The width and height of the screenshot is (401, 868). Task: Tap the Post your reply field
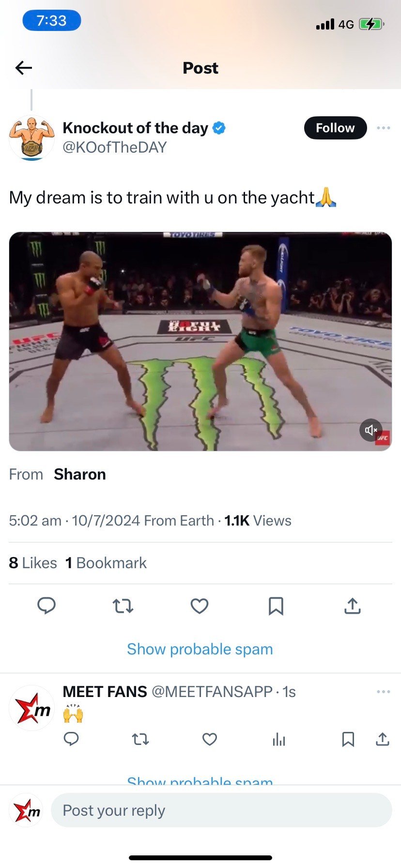click(x=221, y=810)
